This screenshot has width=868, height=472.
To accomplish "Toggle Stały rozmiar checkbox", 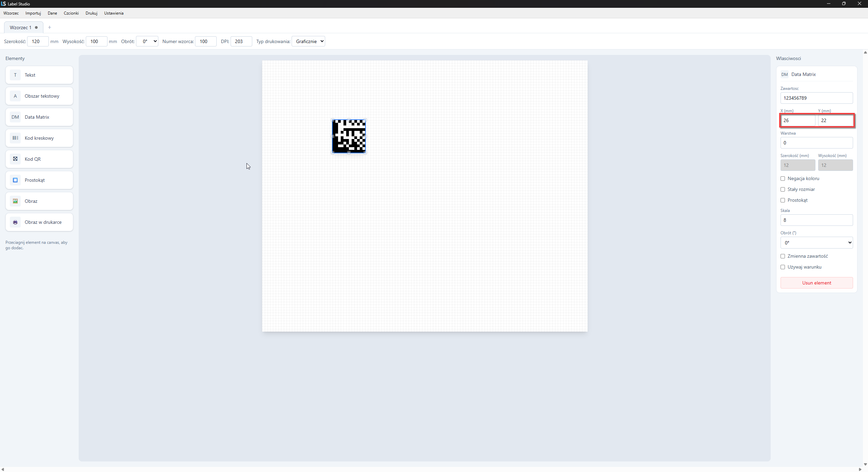I will point(783,189).
